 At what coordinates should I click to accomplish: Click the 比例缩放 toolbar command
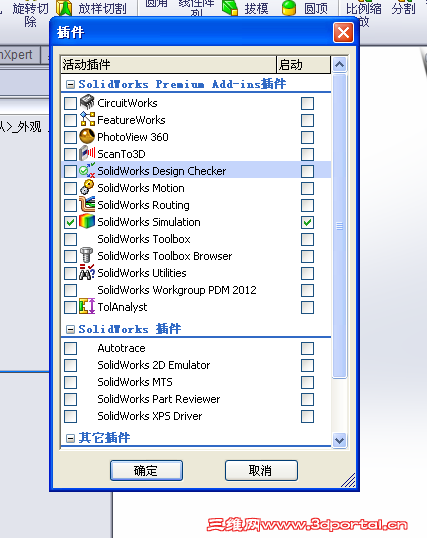[363, 14]
